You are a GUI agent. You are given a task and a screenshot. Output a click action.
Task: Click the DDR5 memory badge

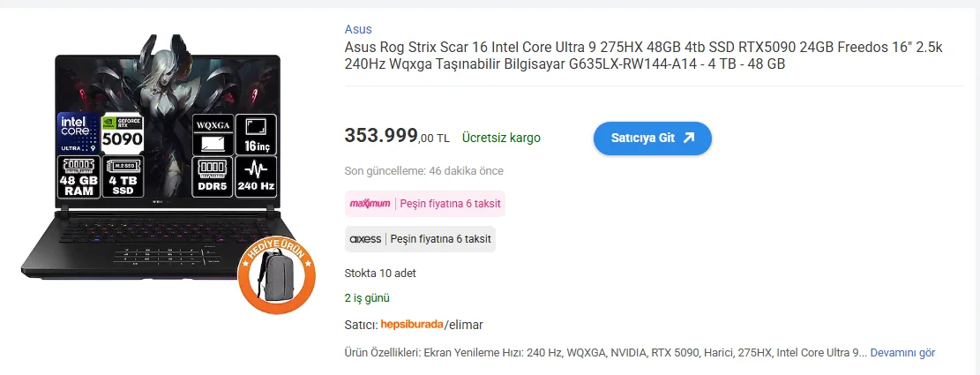pyautogui.click(x=213, y=177)
